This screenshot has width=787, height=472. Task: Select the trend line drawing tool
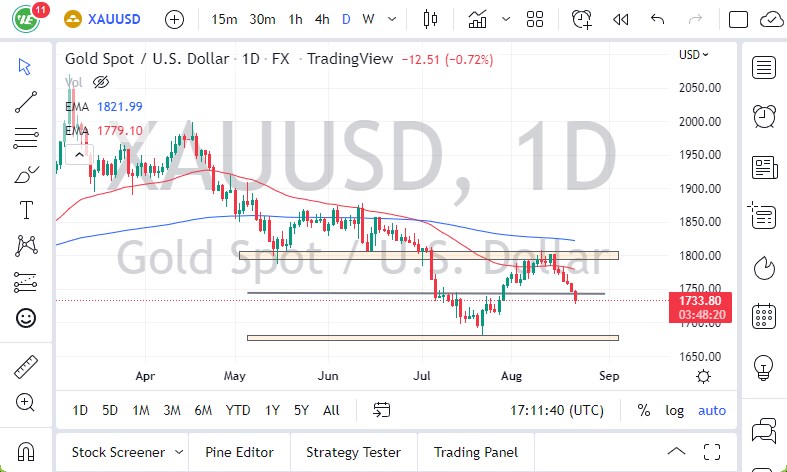(26, 100)
